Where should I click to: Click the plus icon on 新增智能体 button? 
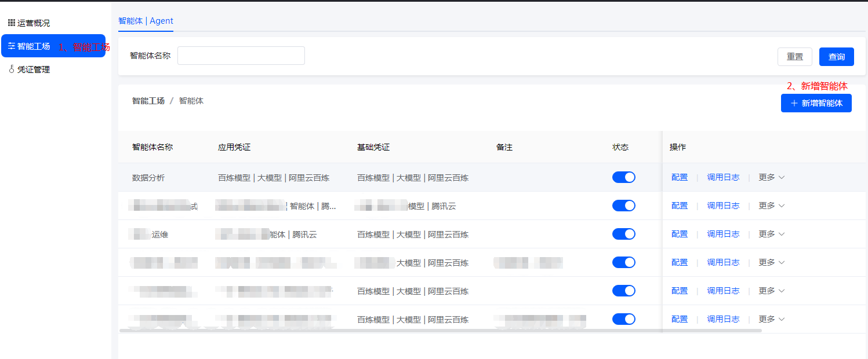point(796,103)
